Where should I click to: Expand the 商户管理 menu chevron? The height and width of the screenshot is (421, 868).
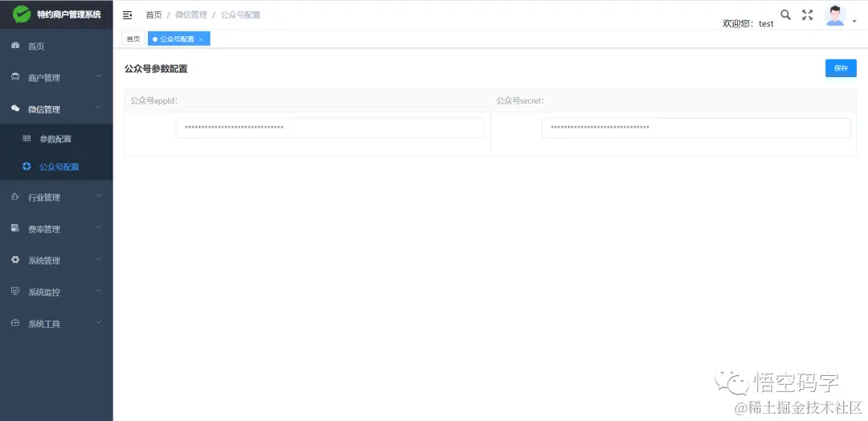point(99,76)
